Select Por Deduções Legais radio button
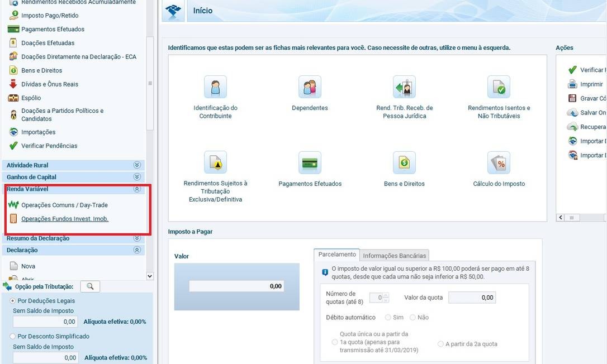Viewport: 607px width, 364px height. point(13,301)
